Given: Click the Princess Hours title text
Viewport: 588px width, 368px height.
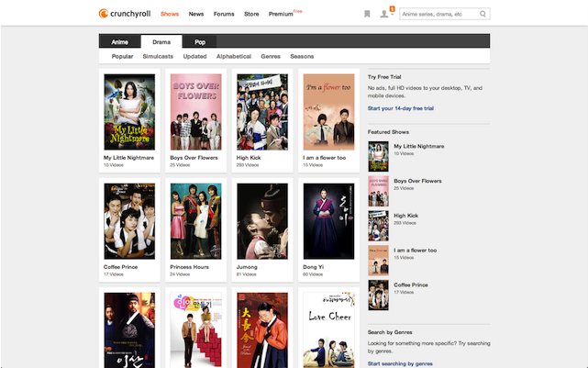Looking at the screenshot, I should 189,267.
